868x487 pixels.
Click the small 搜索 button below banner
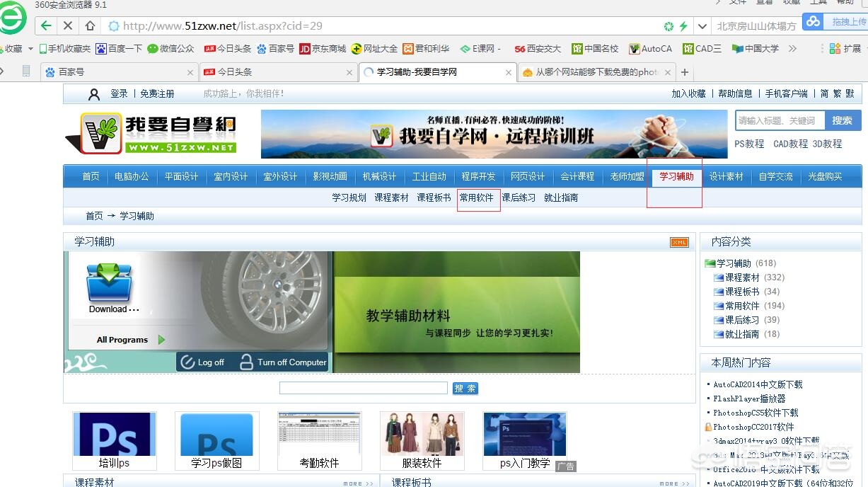[465, 389]
